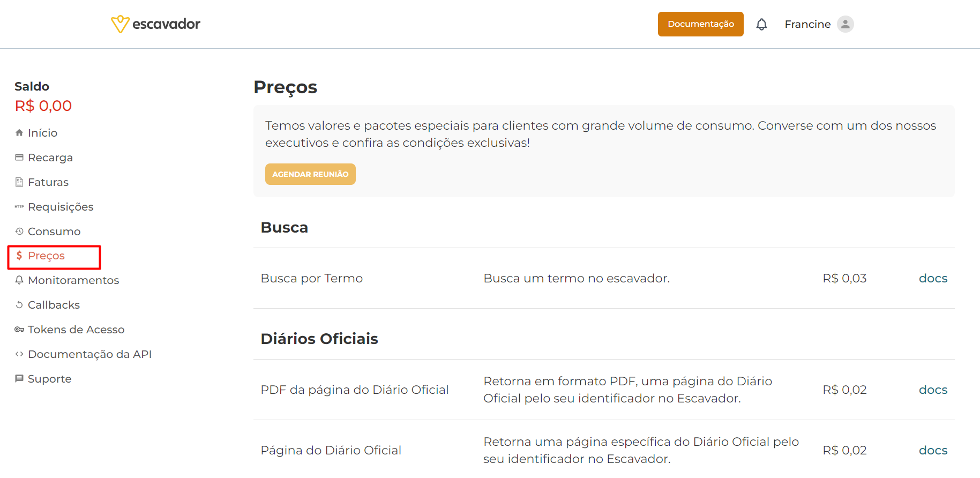Open docs link for PDF da página
This screenshot has width=980, height=478.
click(933, 390)
